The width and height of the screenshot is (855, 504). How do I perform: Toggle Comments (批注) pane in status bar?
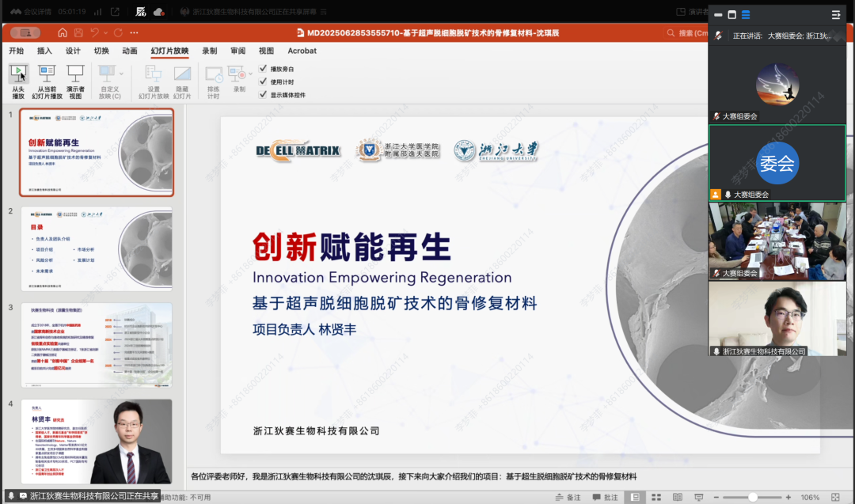click(x=606, y=497)
